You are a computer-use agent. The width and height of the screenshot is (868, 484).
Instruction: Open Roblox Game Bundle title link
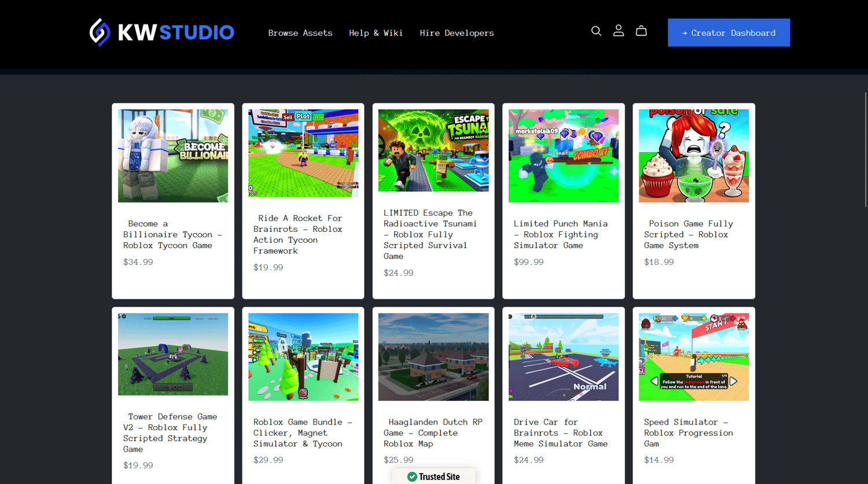pyautogui.click(x=303, y=433)
